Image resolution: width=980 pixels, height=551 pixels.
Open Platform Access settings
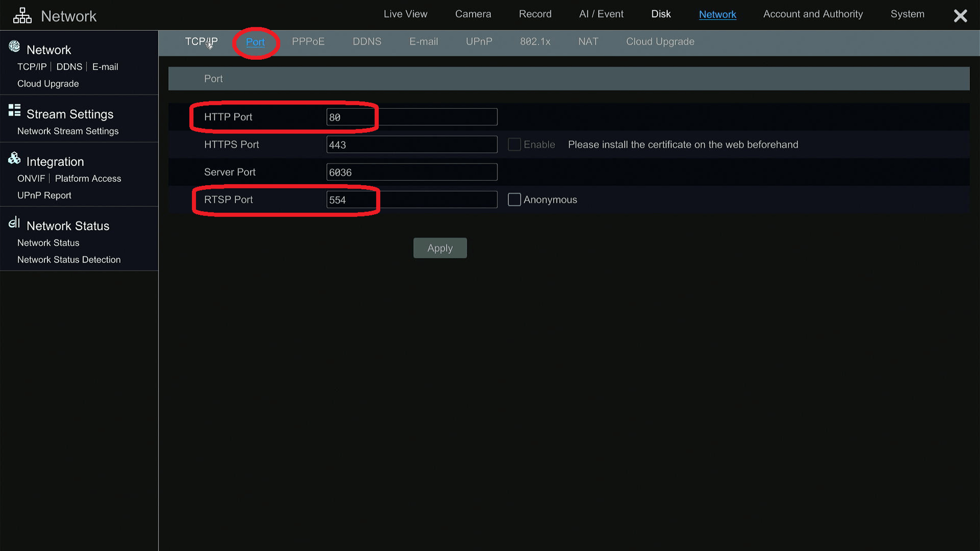tap(88, 178)
